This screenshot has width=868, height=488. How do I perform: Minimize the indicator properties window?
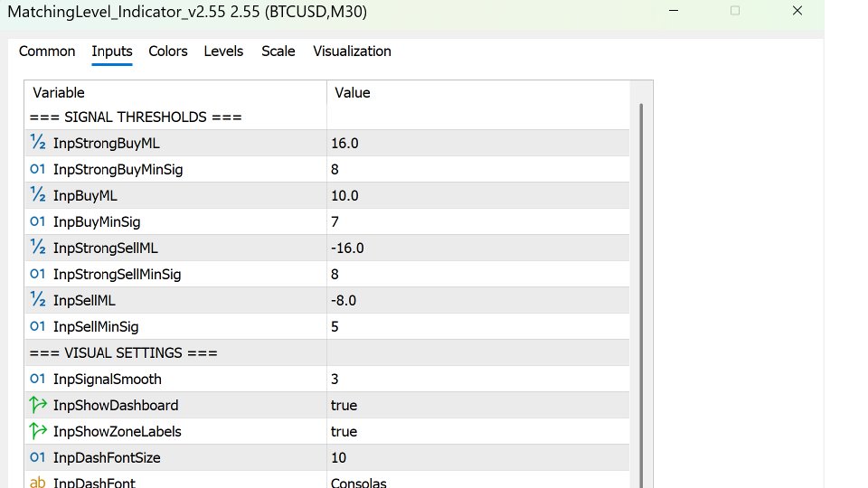click(x=674, y=11)
